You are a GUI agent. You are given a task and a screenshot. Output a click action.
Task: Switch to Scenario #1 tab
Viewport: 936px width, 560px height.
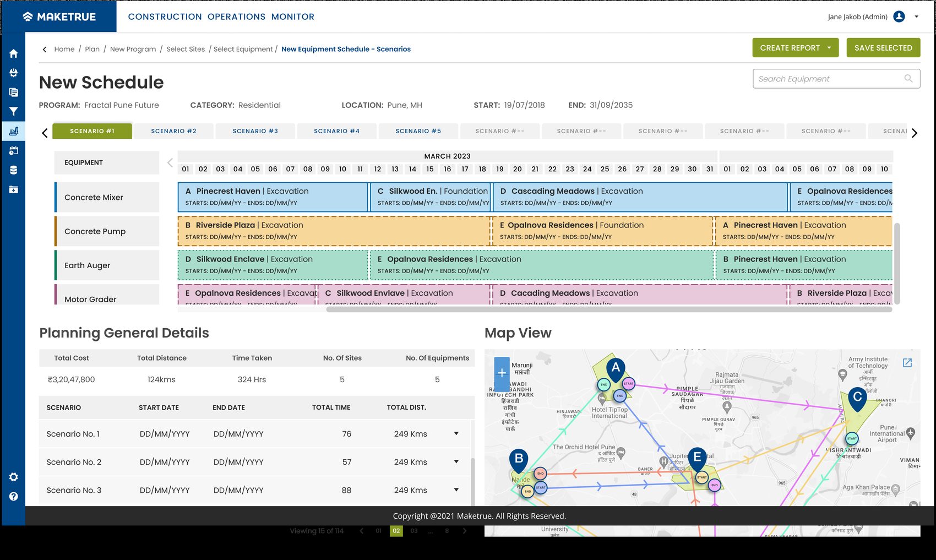(x=92, y=131)
